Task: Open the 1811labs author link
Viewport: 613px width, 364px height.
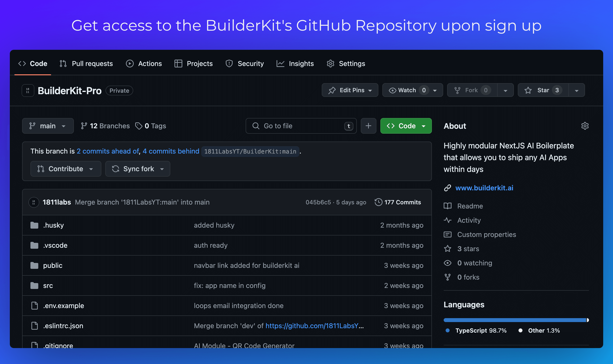Action: (x=57, y=202)
